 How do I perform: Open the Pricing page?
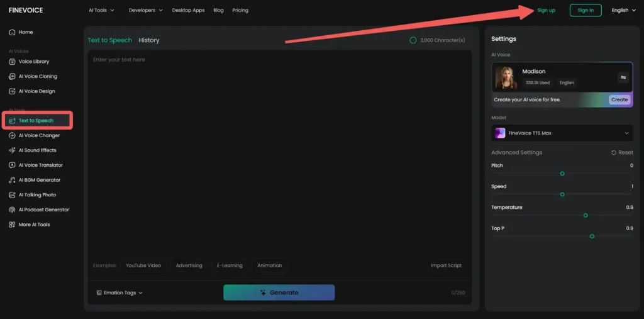tap(240, 10)
